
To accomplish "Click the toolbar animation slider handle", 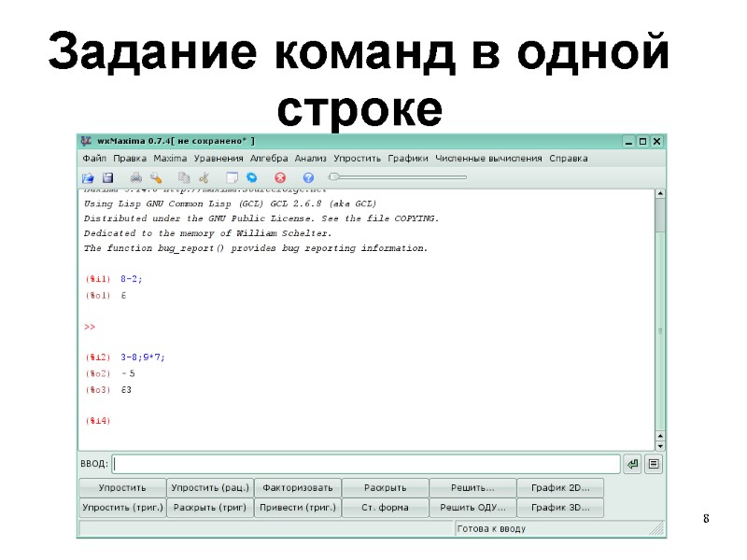I will coord(334,177).
